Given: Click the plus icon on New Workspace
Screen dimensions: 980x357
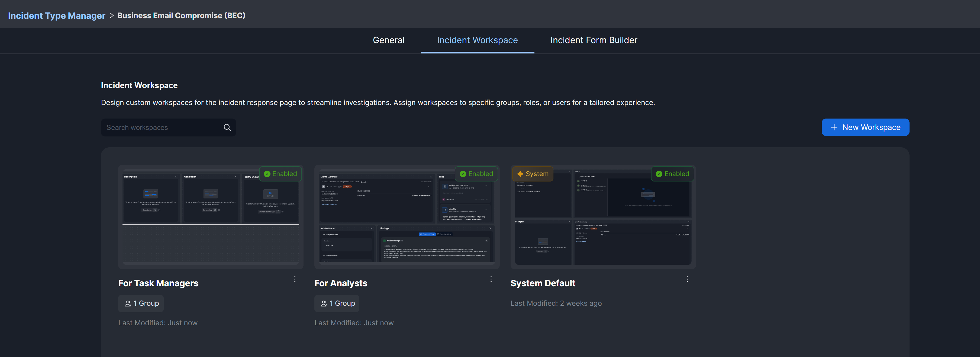Looking at the screenshot, I should (834, 127).
